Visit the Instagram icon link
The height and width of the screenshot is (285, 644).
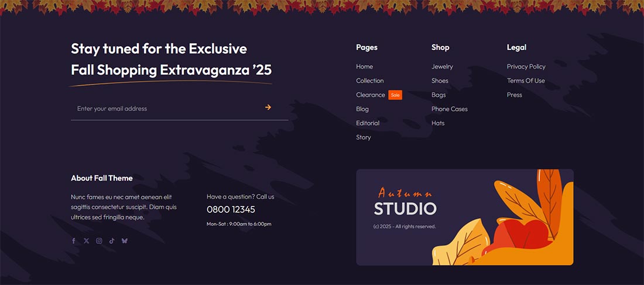(99, 241)
